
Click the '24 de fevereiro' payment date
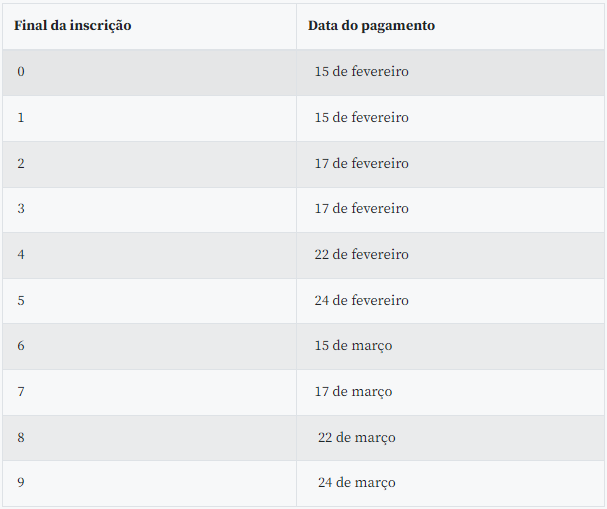pyautogui.click(x=362, y=301)
